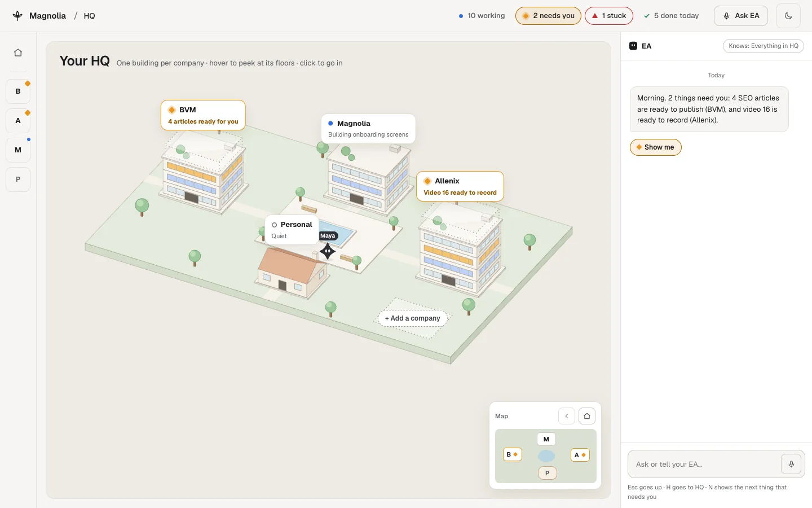Toggle dark mode moon icon
Image resolution: width=812 pixels, height=508 pixels.
pos(788,16)
